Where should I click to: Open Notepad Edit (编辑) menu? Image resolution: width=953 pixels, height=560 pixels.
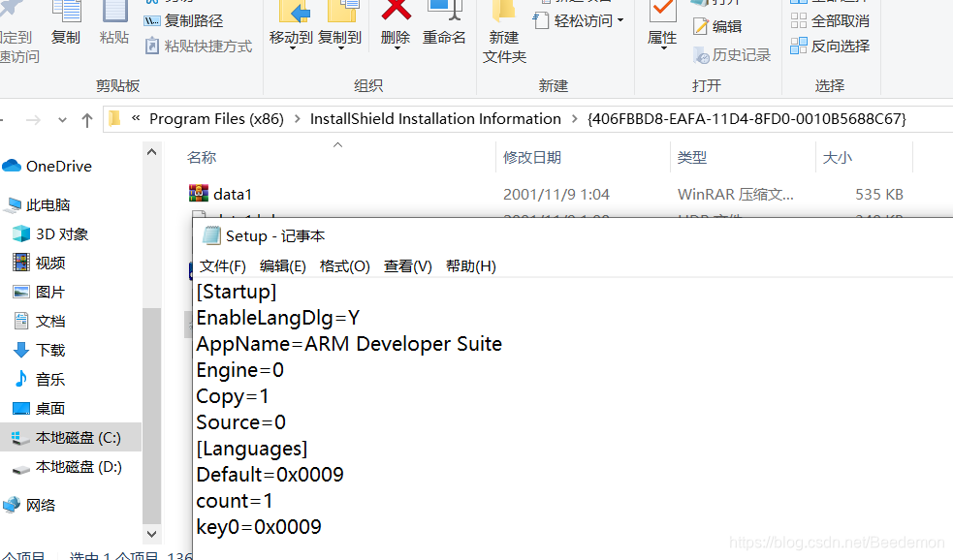(283, 266)
